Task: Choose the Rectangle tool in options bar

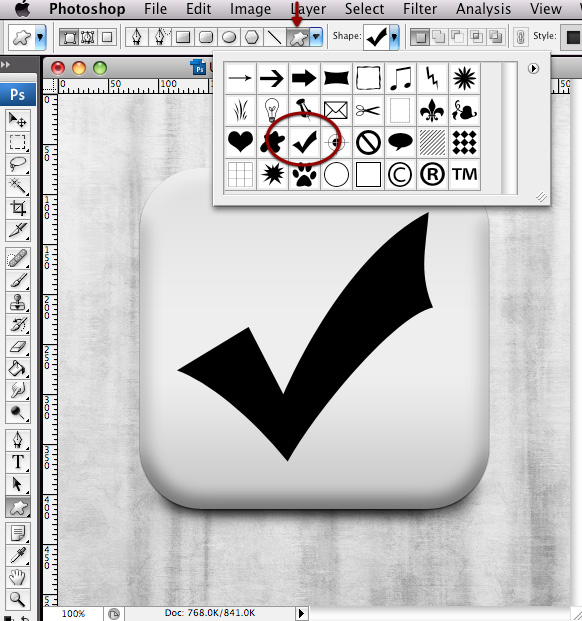Action: [x=183, y=37]
